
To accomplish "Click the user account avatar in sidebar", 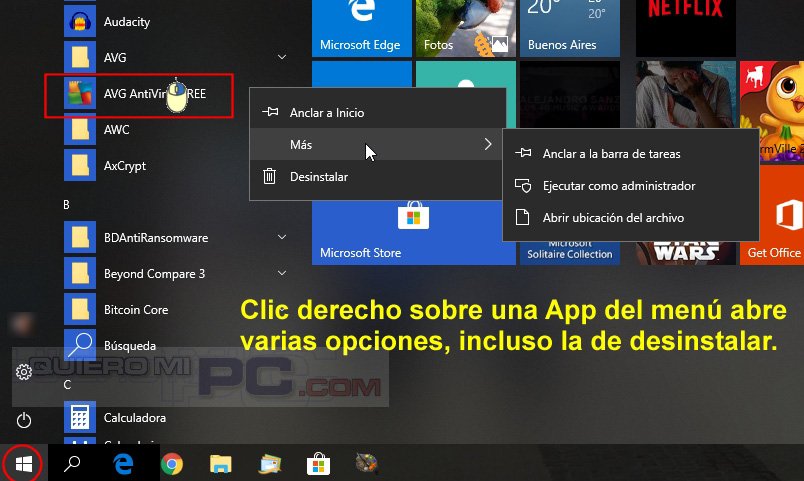I will point(22,325).
